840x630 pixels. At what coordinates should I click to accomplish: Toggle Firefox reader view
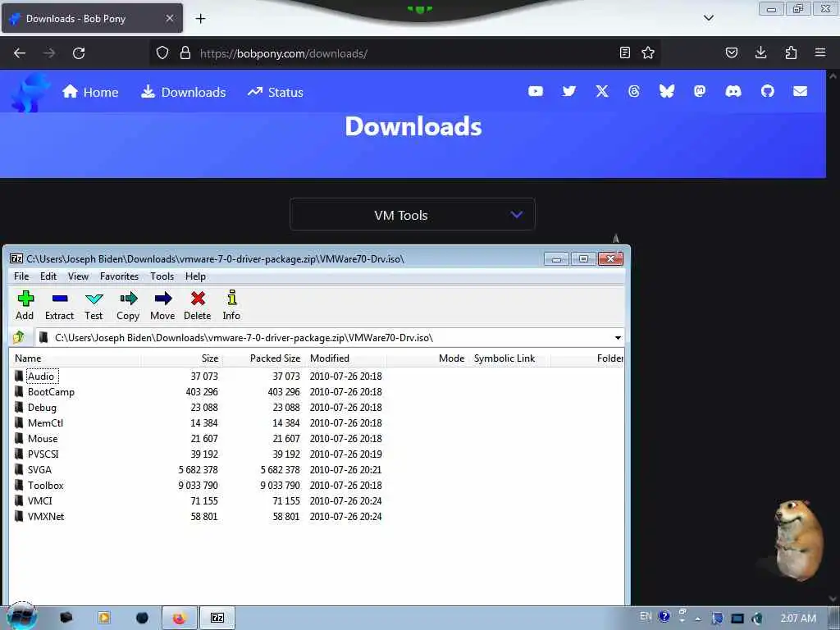(624, 52)
